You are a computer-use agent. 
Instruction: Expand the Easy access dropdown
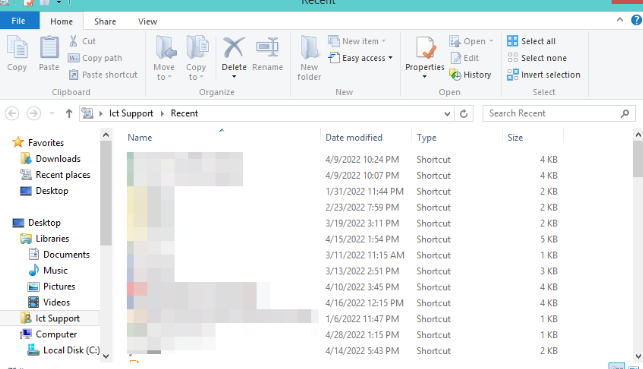(390, 58)
